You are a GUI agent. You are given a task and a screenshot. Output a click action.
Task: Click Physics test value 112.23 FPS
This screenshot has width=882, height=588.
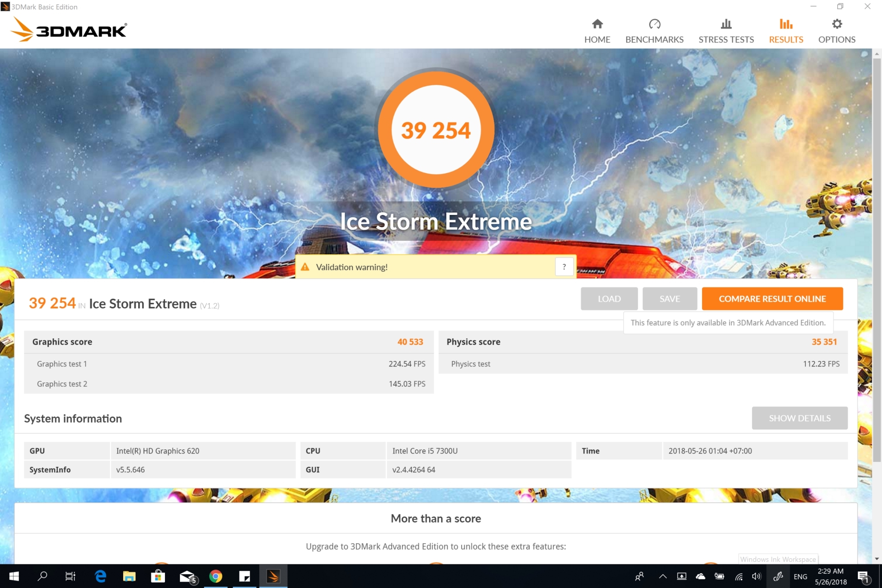pyautogui.click(x=821, y=364)
